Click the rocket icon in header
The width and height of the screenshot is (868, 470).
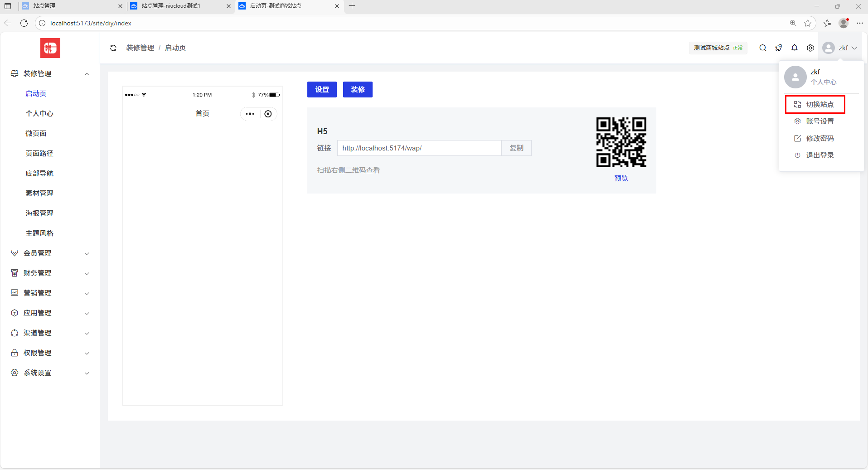point(779,48)
